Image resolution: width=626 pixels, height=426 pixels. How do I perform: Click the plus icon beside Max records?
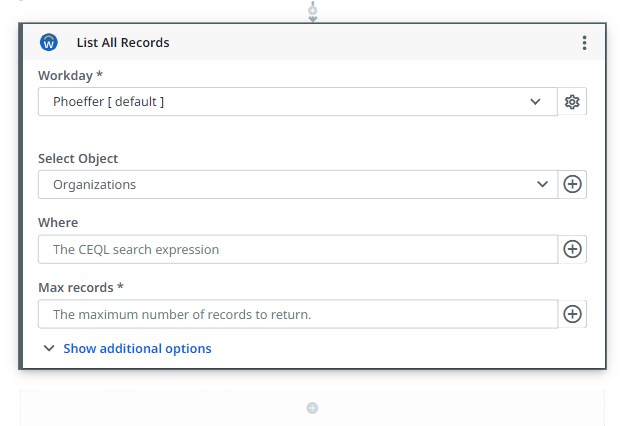pos(572,314)
